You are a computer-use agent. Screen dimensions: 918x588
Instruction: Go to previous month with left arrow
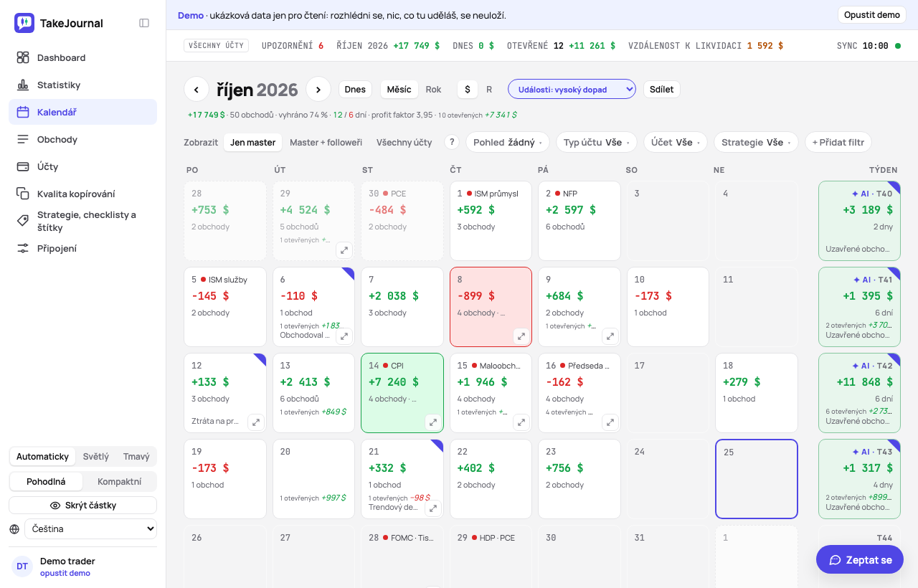pyautogui.click(x=197, y=89)
